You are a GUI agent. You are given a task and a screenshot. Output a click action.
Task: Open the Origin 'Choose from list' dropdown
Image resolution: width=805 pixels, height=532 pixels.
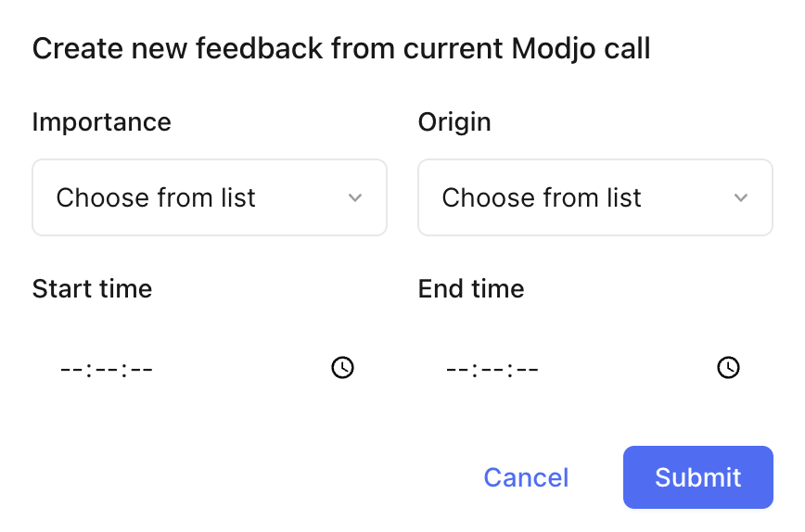click(x=595, y=197)
